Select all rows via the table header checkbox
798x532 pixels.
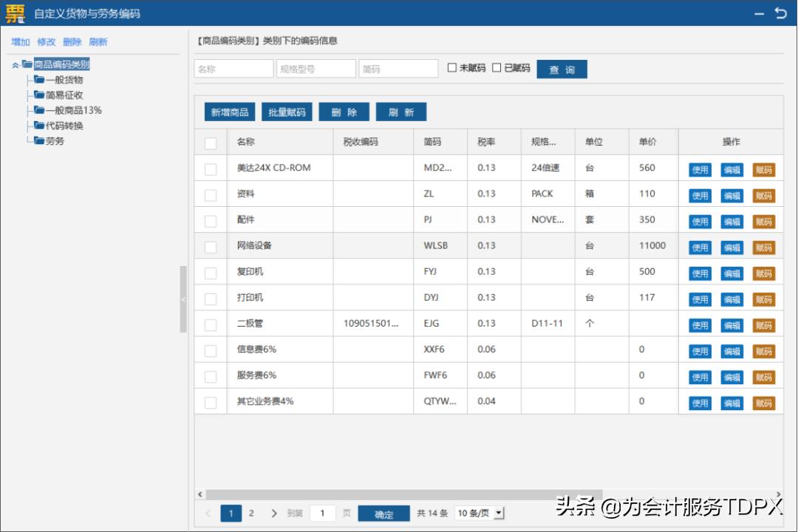pyautogui.click(x=210, y=142)
